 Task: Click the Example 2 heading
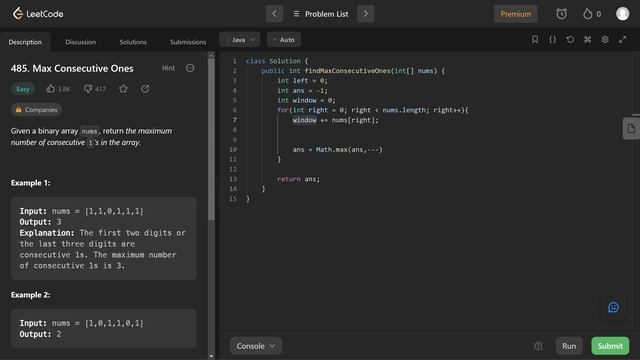[31, 295]
